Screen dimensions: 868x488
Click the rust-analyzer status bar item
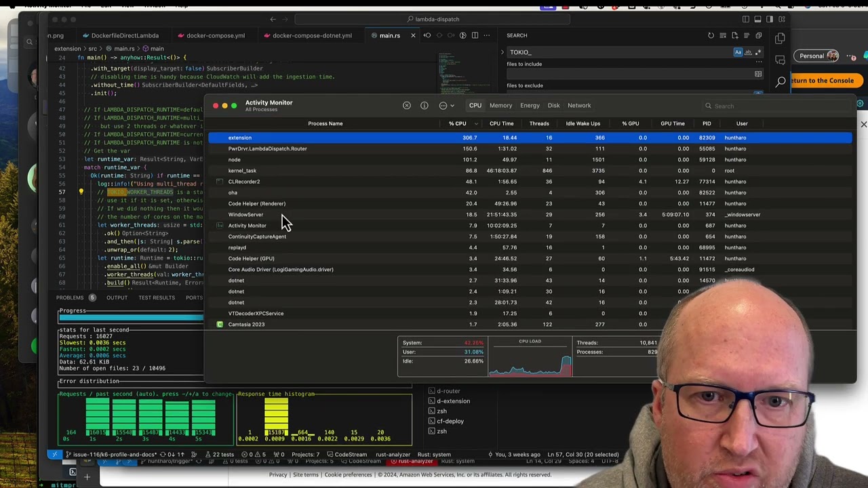393,455
